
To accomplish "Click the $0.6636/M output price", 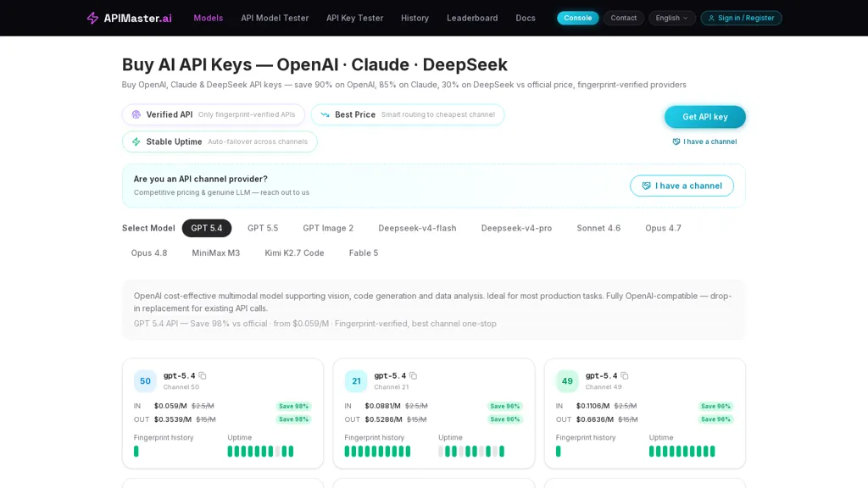I will 594,419.
